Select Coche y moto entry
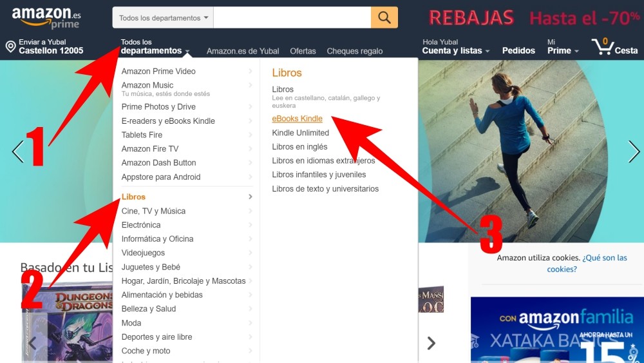Viewport: 644px width, 363px height. coord(146,351)
